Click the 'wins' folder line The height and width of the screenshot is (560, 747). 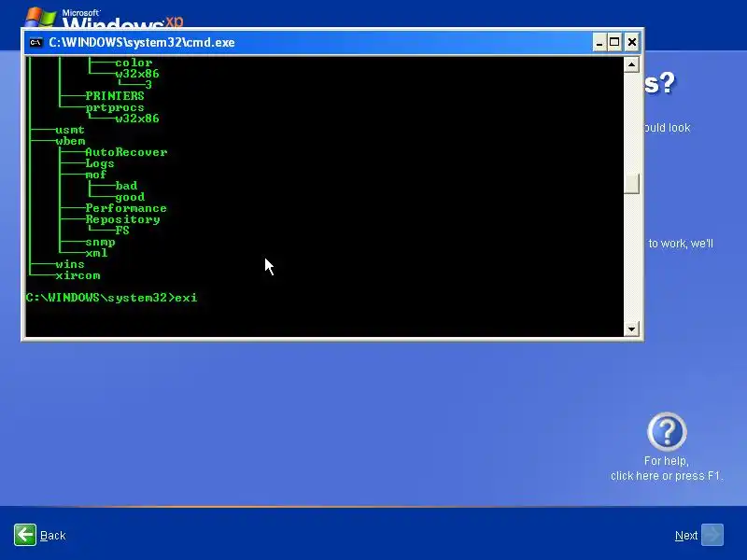[70, 264]
